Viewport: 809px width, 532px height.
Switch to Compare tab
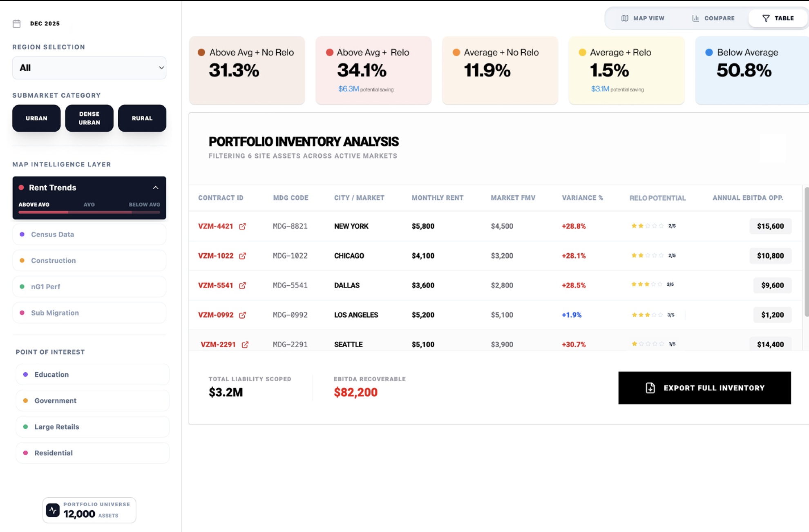[713, 18]
